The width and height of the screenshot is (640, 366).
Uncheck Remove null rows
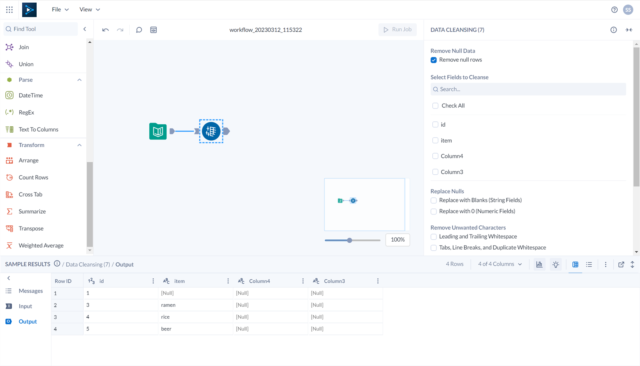(434, 60)
